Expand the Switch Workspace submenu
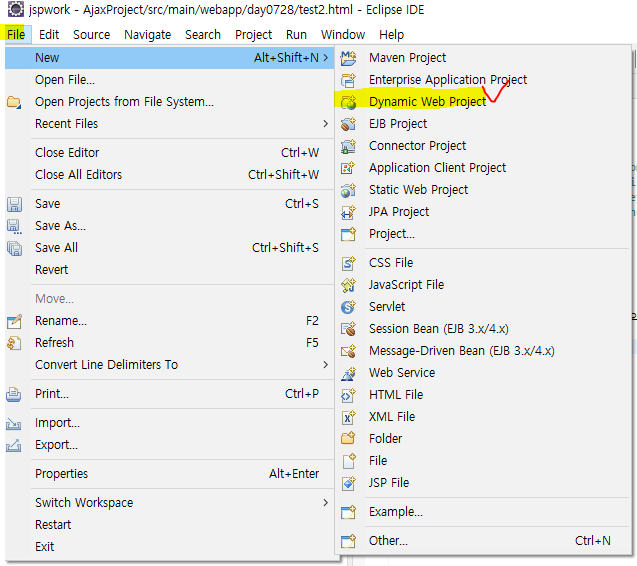The image size is (637, 566). [x=326, y=503]
